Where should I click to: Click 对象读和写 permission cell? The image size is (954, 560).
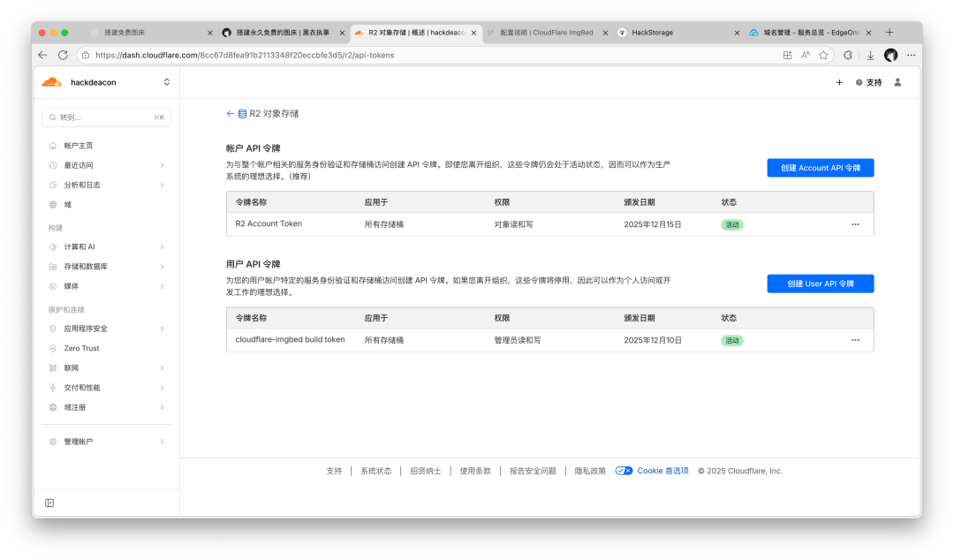(x=513, y=224)
